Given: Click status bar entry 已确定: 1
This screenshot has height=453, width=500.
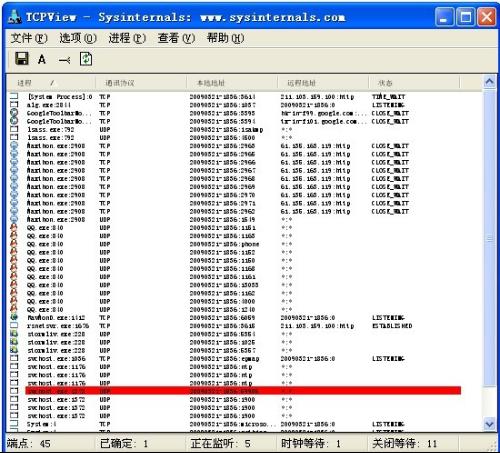Looking at the screenshot, I should (124, 444).
